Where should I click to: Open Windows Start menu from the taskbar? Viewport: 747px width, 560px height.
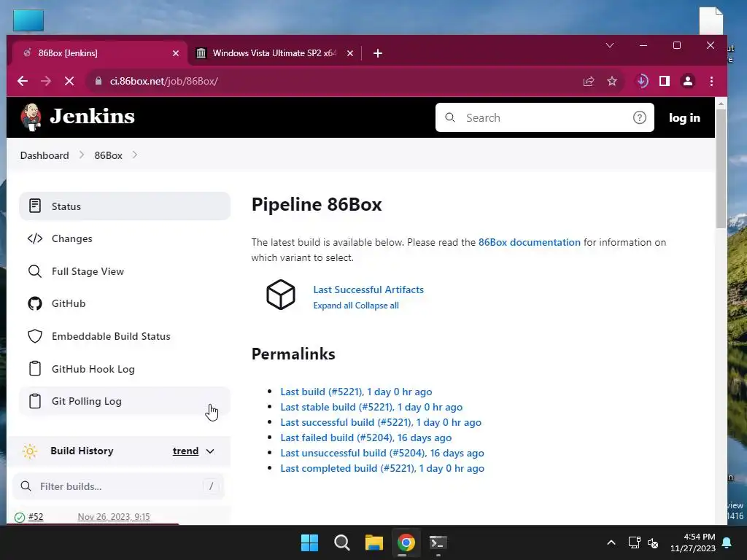pyautogui.click(x=309, y=542)
